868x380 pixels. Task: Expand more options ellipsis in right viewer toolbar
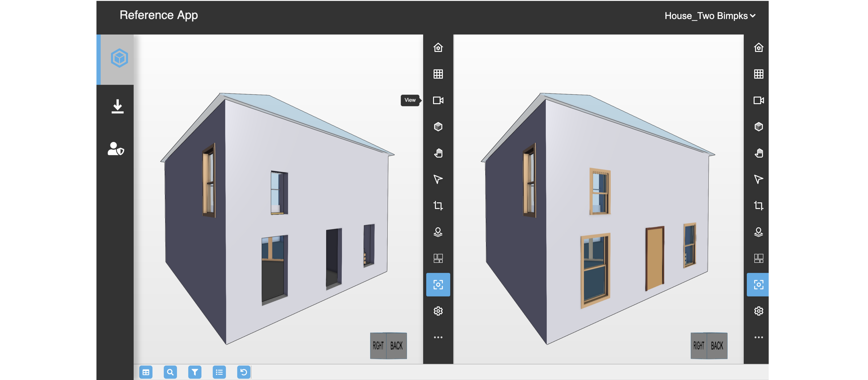(x=758, y=337)
